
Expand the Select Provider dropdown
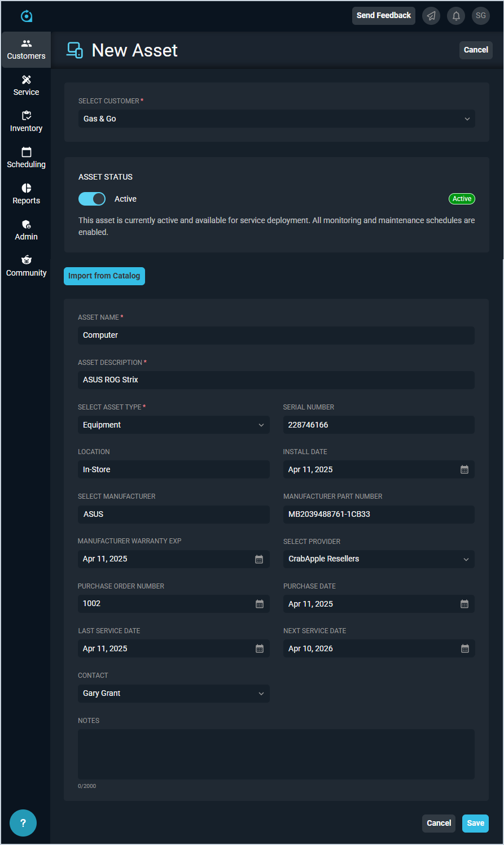point(378,559)
